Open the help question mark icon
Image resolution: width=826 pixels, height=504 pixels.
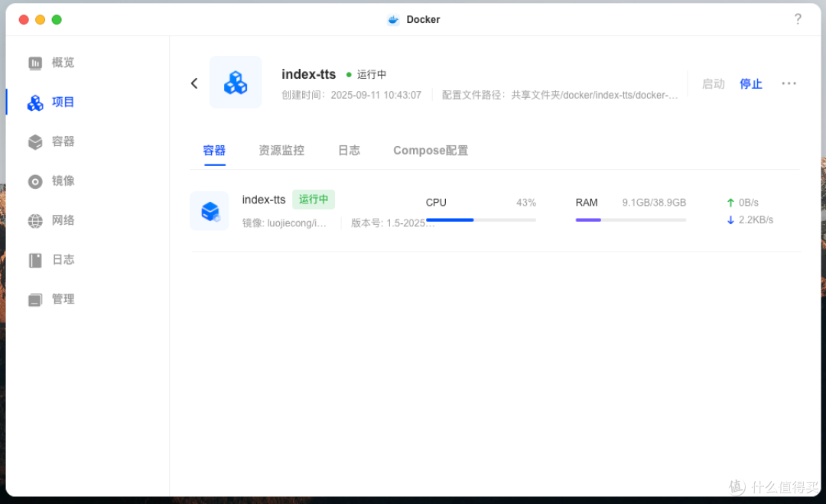[x=798, y=18]
